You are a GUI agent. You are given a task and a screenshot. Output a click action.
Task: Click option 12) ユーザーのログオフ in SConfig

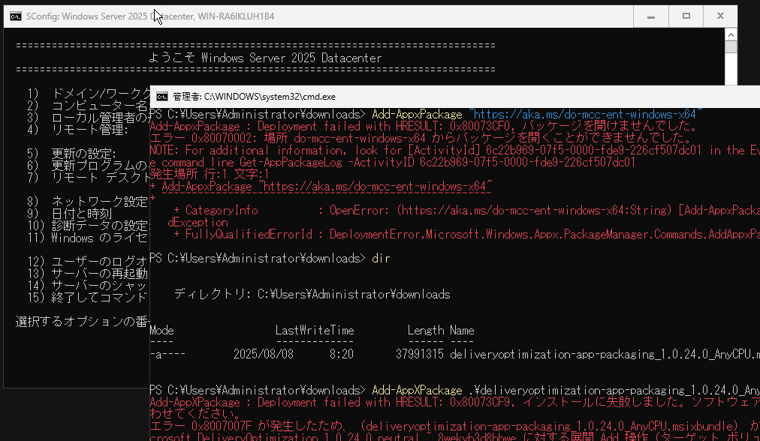[88, 262]
